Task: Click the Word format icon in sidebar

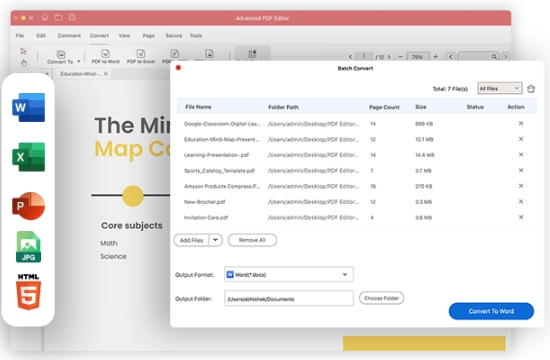Action: point(28,107)
